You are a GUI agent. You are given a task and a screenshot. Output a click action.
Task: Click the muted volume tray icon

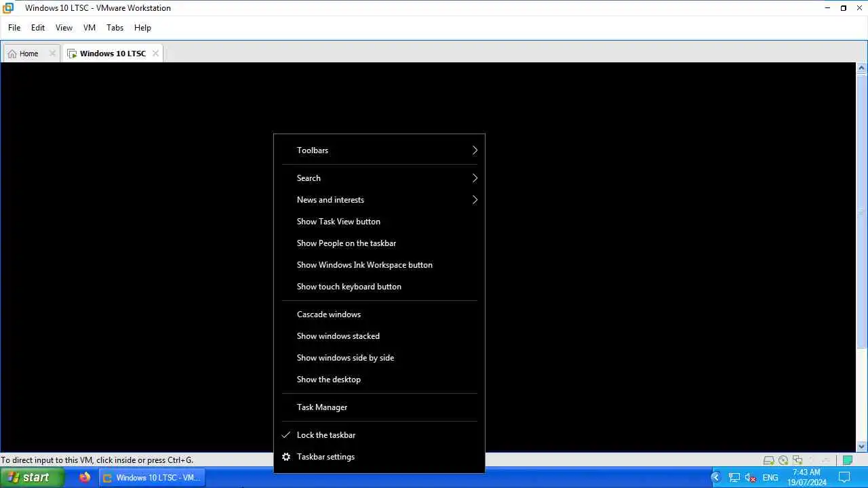point(751,478)
